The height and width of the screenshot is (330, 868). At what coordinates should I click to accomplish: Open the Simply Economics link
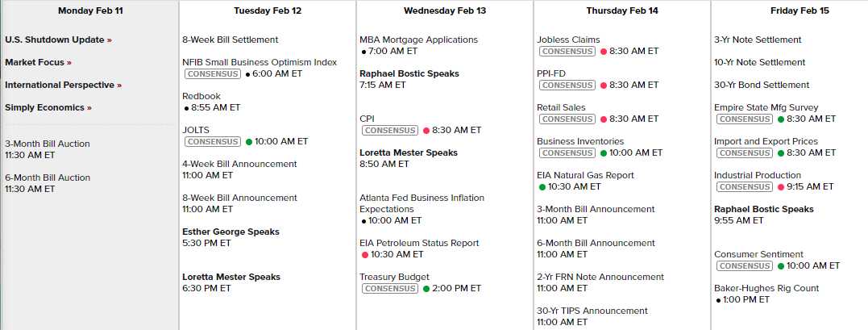click(x=48, y=107)
